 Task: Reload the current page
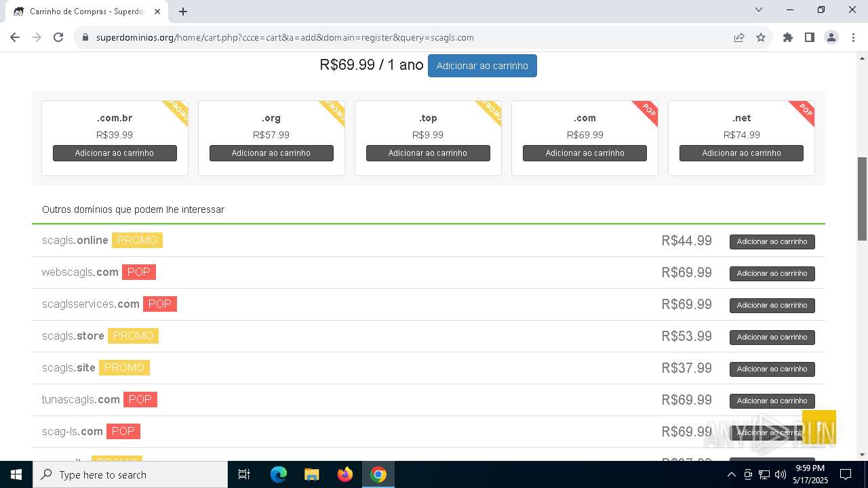tap(58, 37)
